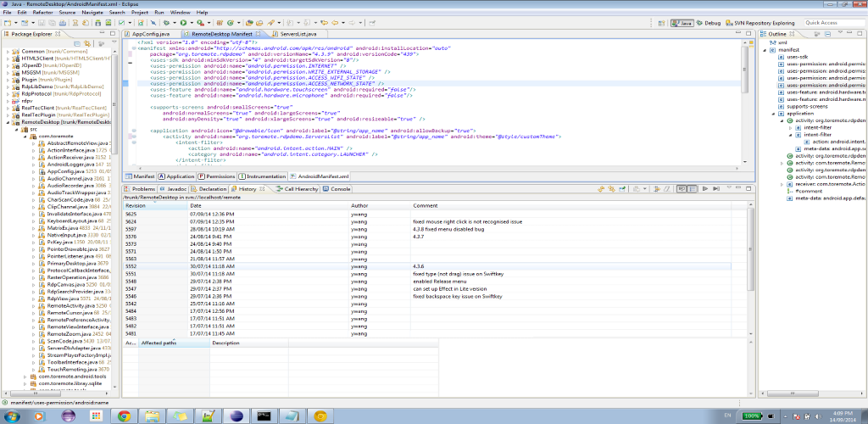The image size is (868, 424).
Task: Click battery 100% indicator in system tray
Action: click(751, 416)
